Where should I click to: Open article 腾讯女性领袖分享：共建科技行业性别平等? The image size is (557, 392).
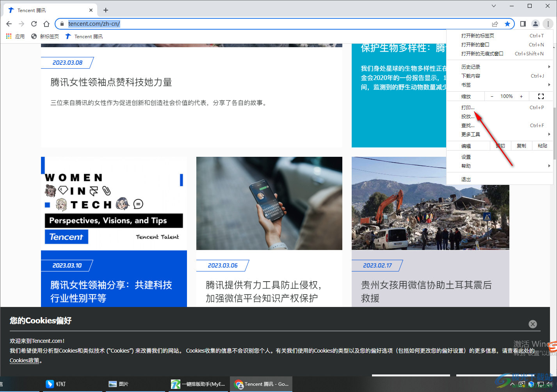tap(111, 291)
